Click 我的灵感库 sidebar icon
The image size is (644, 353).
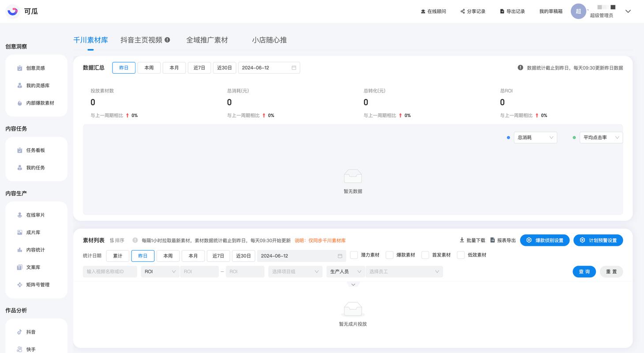[20, 86]
